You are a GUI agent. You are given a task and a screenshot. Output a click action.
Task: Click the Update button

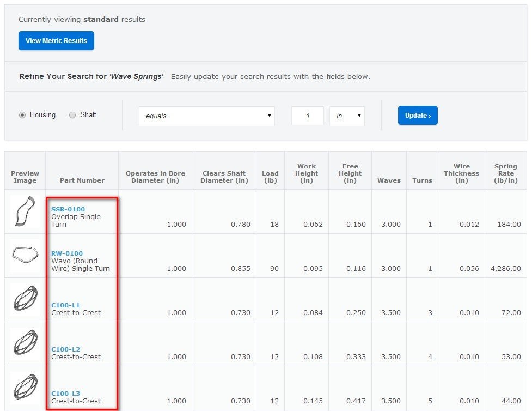[x=418, y=116]
